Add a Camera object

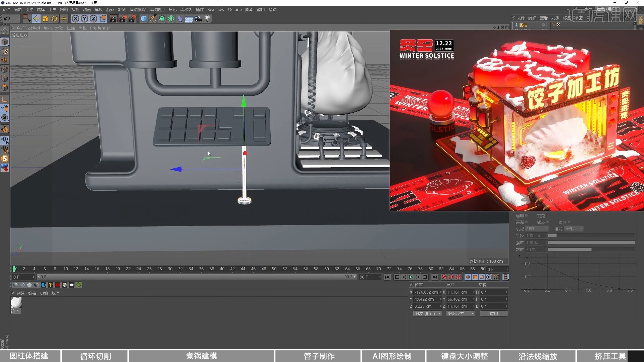198,19
